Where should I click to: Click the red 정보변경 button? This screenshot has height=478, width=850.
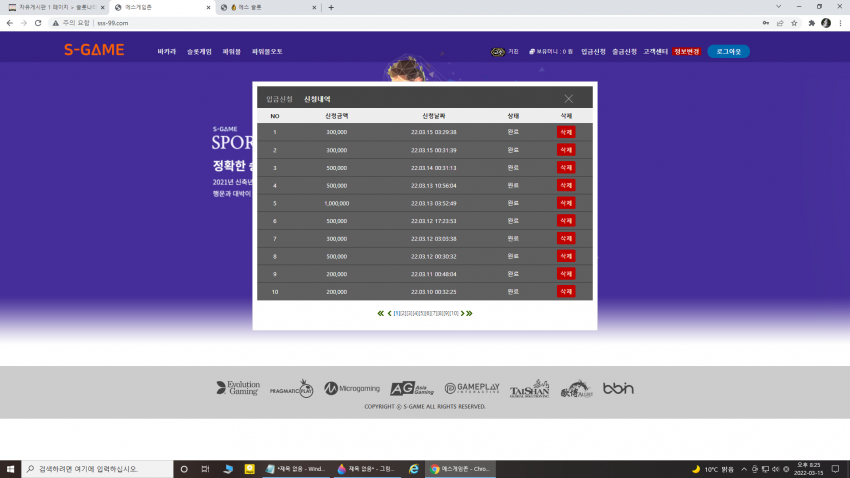687,51
